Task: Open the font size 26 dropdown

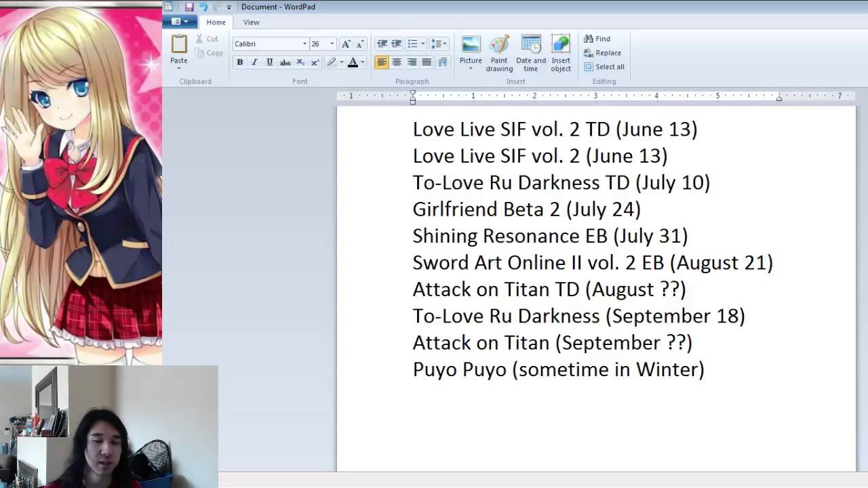Action: point(332,43)
